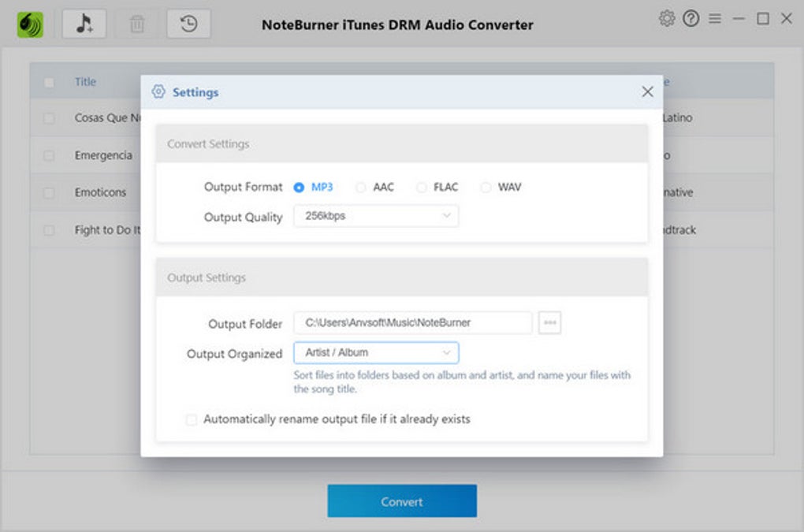
Task: Maximize the NoteBurner window
Action: 763,19
